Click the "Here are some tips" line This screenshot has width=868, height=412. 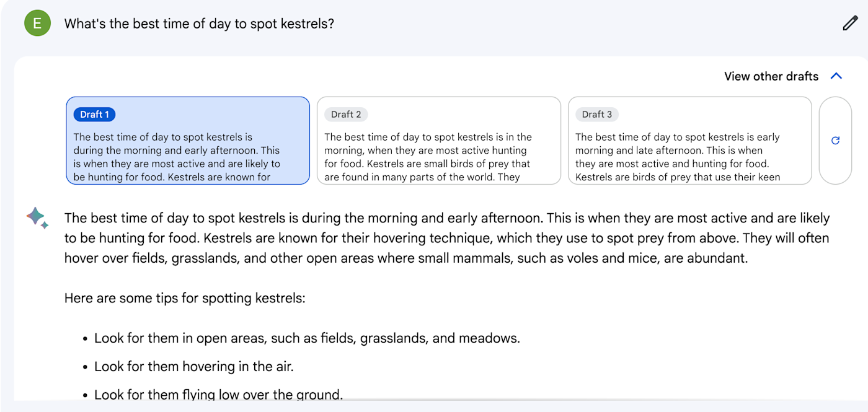coord(185,298)
